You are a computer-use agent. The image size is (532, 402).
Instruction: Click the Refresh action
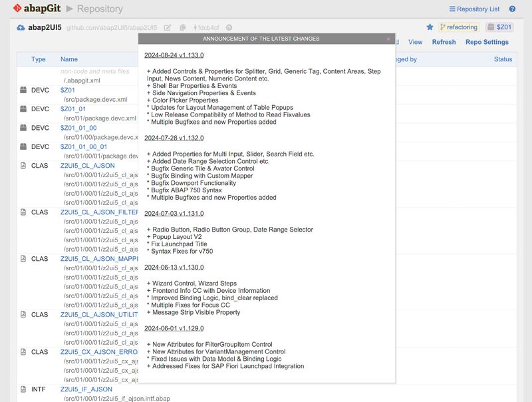point(444,42)
